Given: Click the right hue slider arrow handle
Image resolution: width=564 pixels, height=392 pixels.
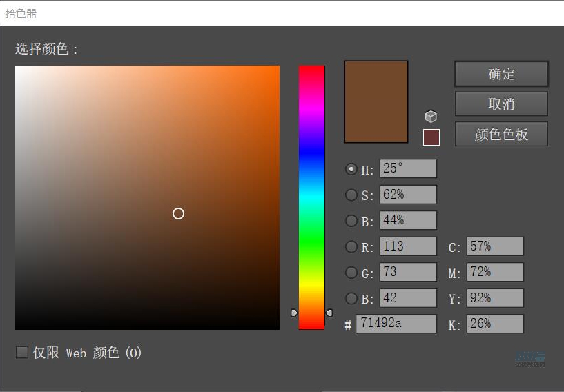Looking at the screenshot, I should [x=329, y=313].
